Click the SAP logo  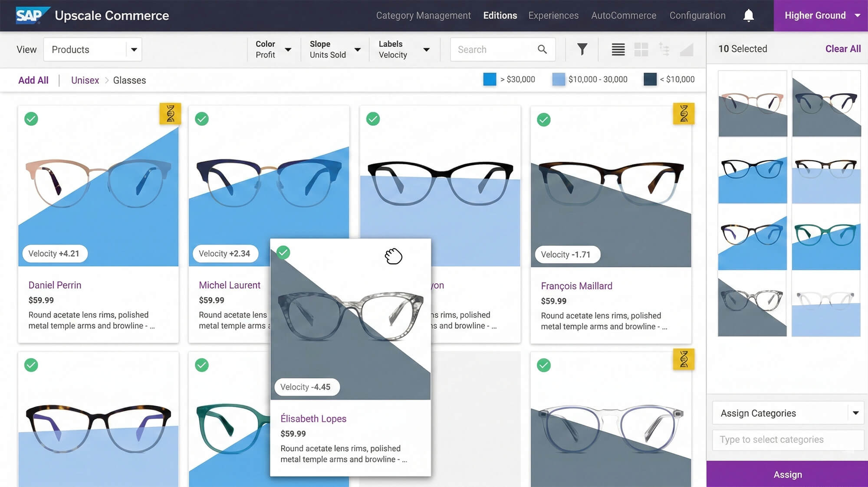coord(33,15)
